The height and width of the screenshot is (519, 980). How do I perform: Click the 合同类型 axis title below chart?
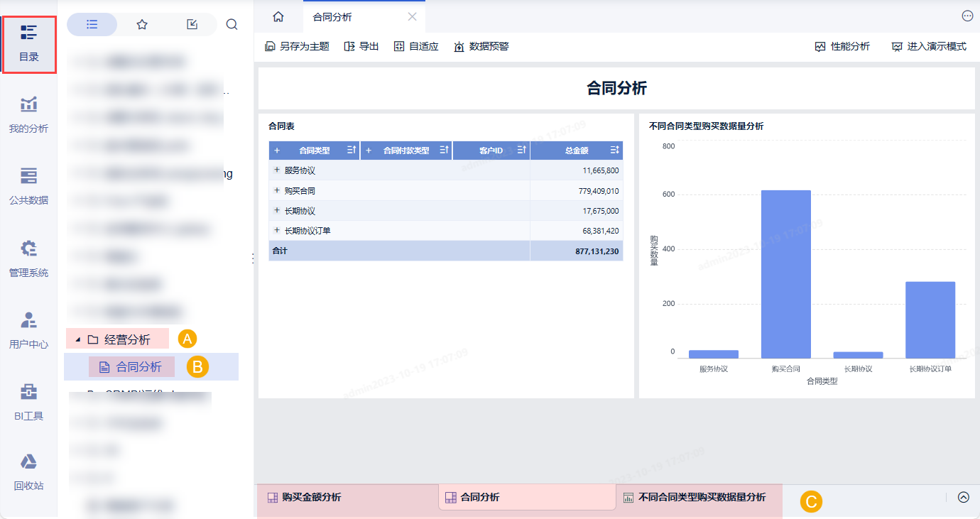tap(822, 381)
